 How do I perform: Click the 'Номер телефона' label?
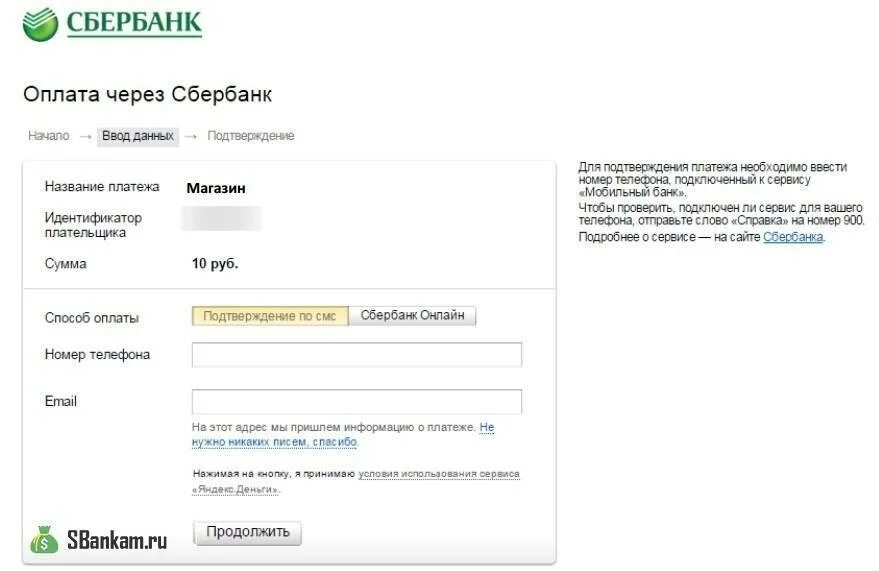(x=98, y=355)
